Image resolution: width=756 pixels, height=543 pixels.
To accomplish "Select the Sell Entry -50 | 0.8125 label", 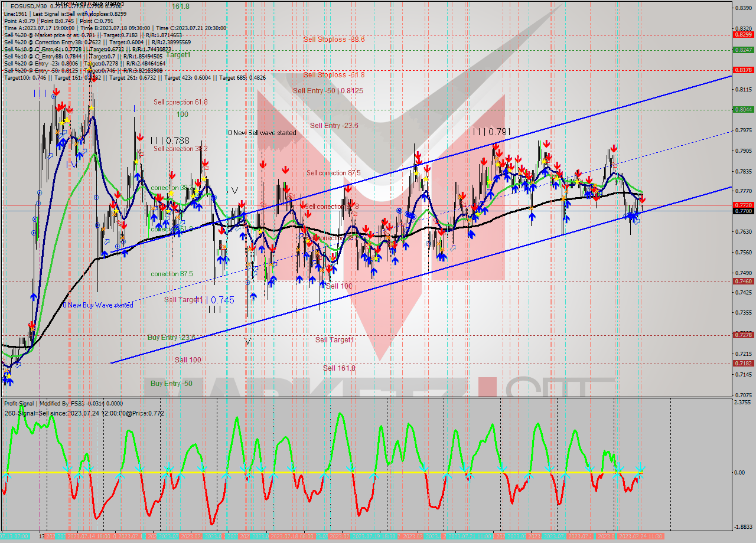I will click(328, 91).
